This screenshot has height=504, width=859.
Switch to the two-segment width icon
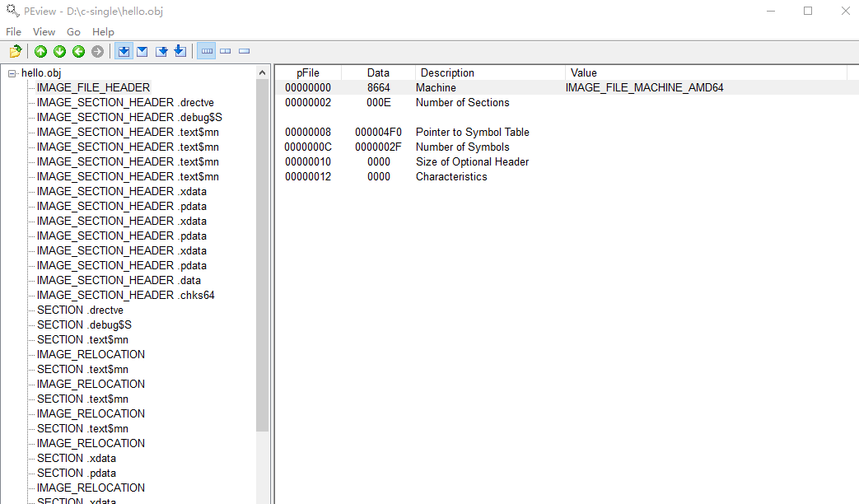pos(226,52)
